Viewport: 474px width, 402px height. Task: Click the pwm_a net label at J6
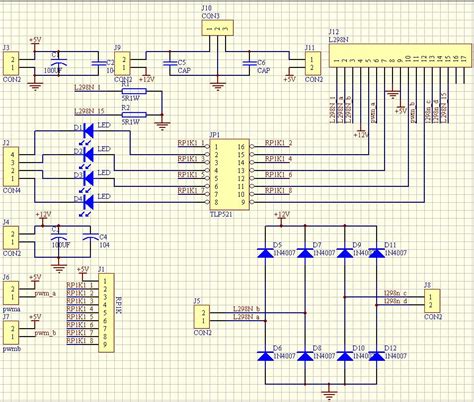pos(45,294)
